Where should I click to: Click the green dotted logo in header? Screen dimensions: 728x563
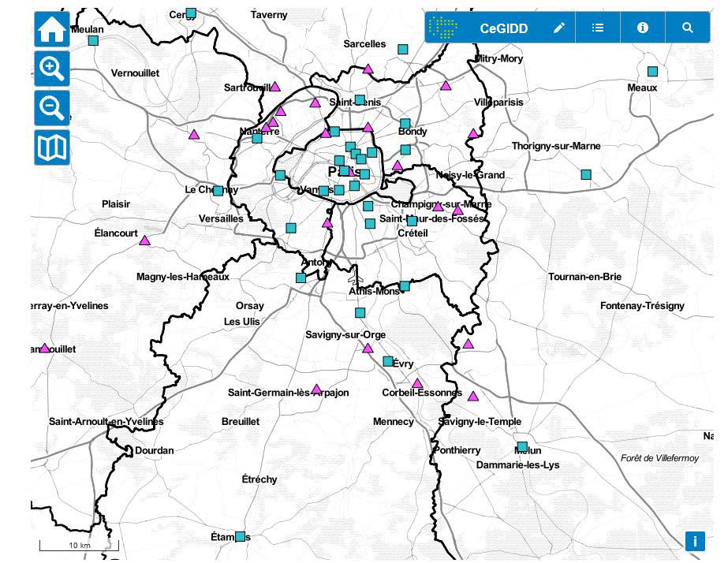click(443, 28)
